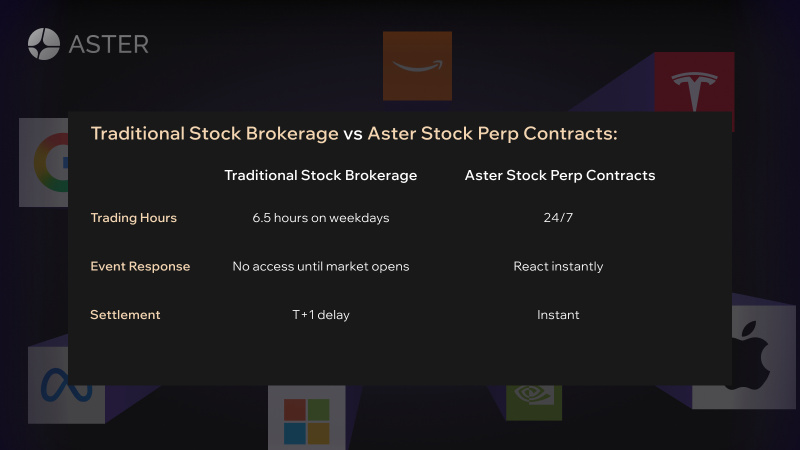Click the Nvidia logo tile
This screenshot has height=450, width=800.
coord(533,400)
